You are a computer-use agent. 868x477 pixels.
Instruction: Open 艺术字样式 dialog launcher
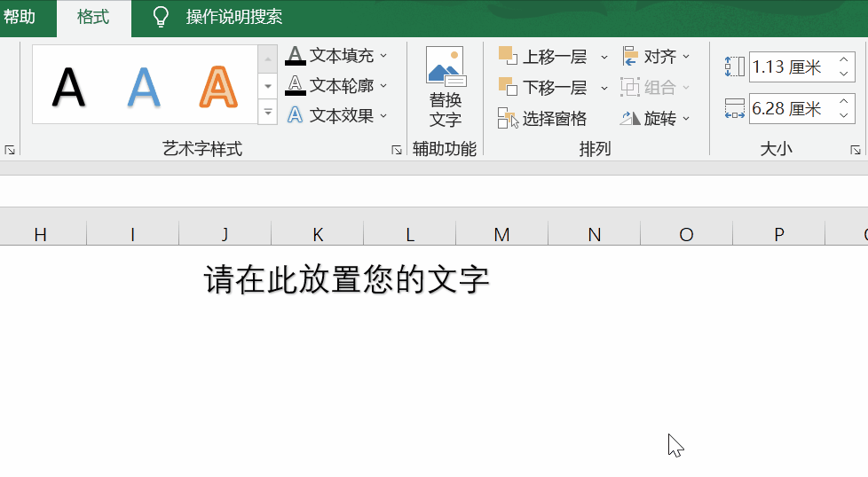coord(397,150)
